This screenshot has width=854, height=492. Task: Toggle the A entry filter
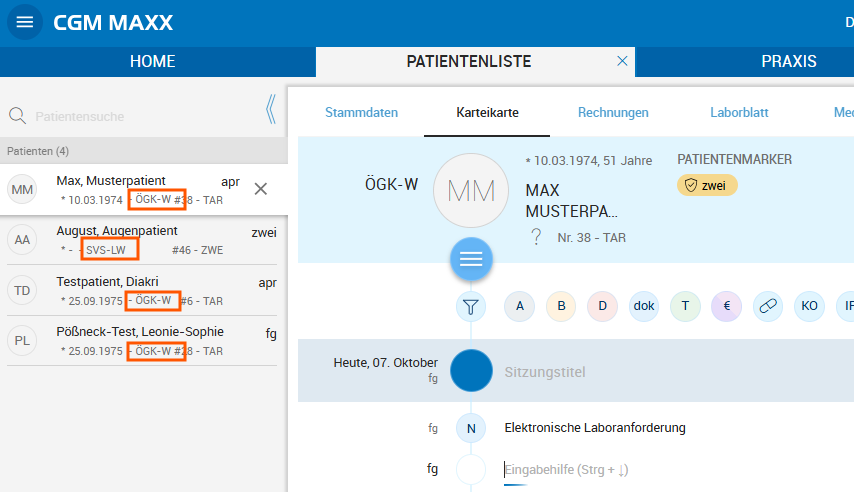pos(519,307)
